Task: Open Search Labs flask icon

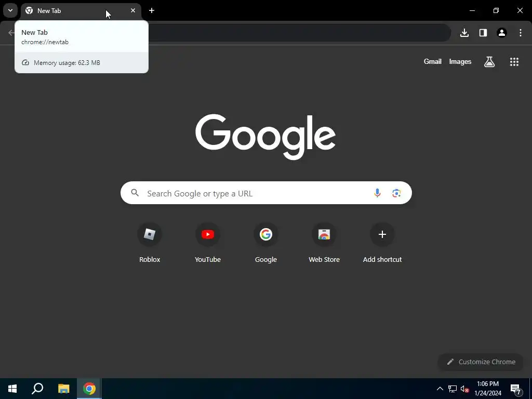Action: (489, 62)
